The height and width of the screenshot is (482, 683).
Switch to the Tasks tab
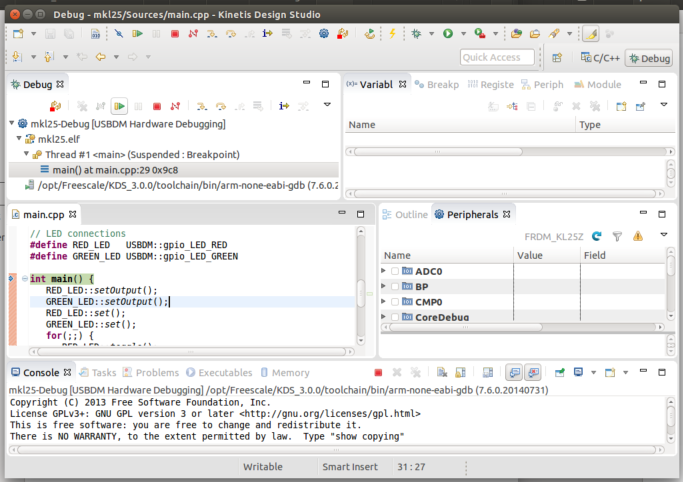coord(98,373)
